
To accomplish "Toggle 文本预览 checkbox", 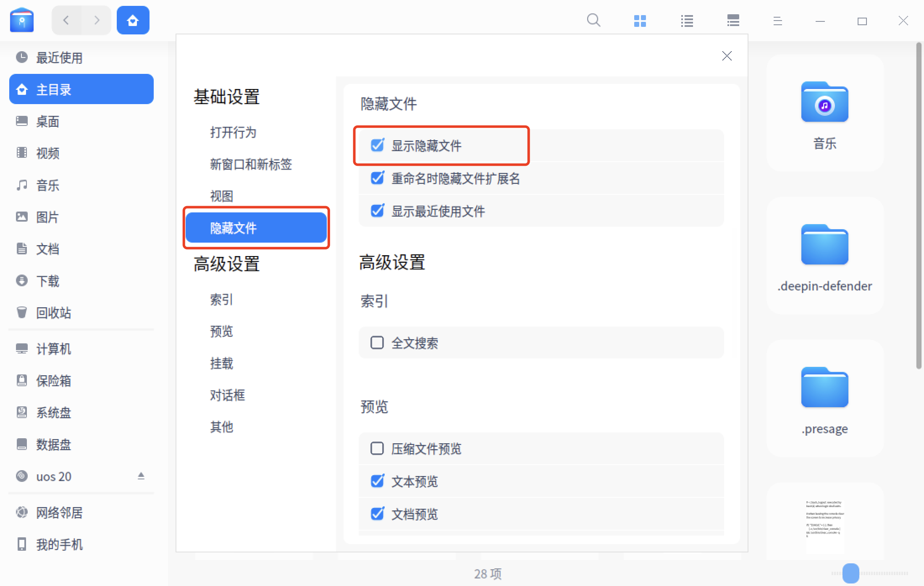I will pos(377,481).
